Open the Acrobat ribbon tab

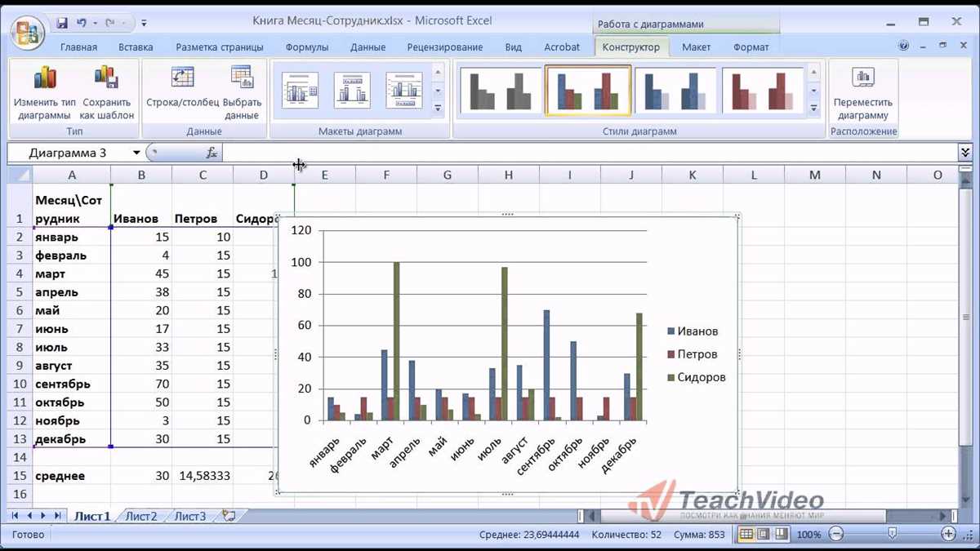coord(562,47)
